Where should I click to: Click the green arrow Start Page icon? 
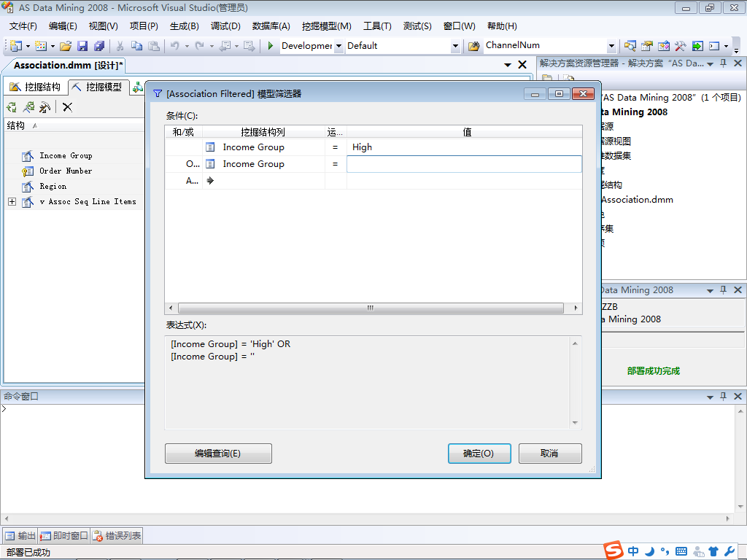(697, 46)
